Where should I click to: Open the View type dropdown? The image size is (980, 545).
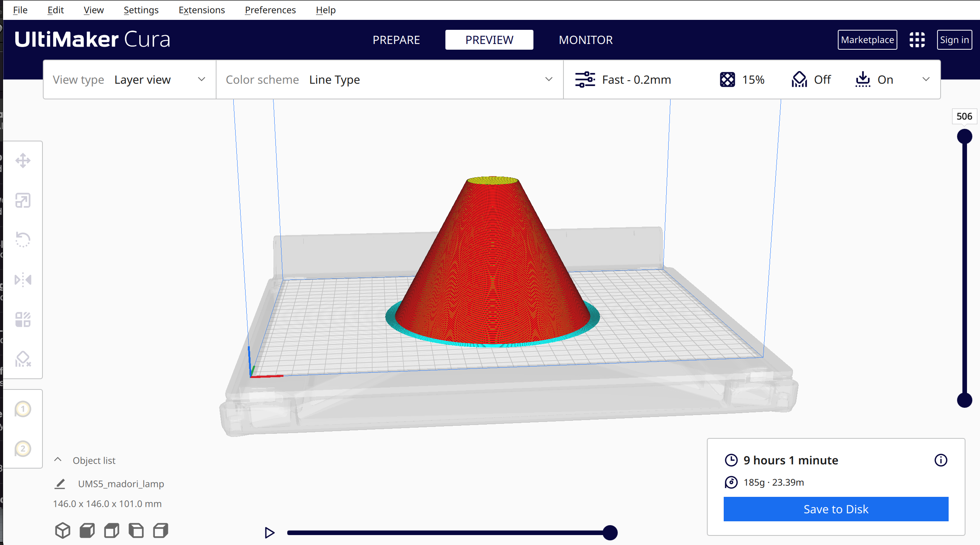(129, 79)
